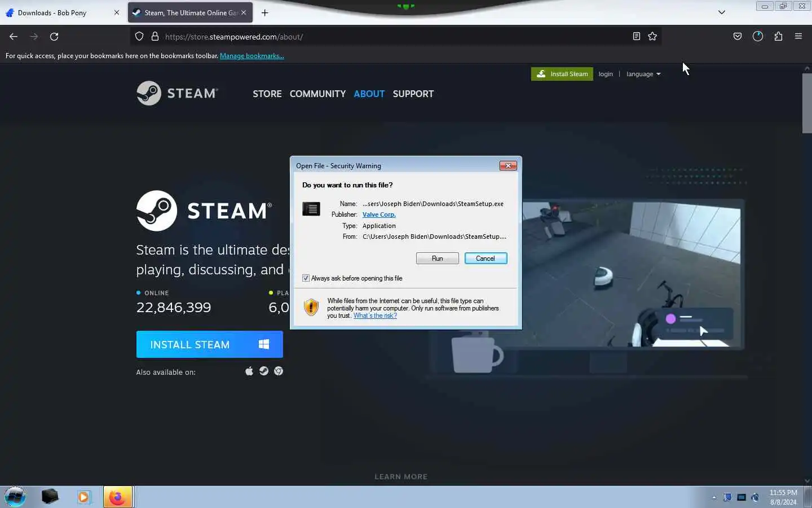Click the Save to Pocket icon
Image resolution: width=812 pixels, height=508 pixels.
click(x=738, y=37)
